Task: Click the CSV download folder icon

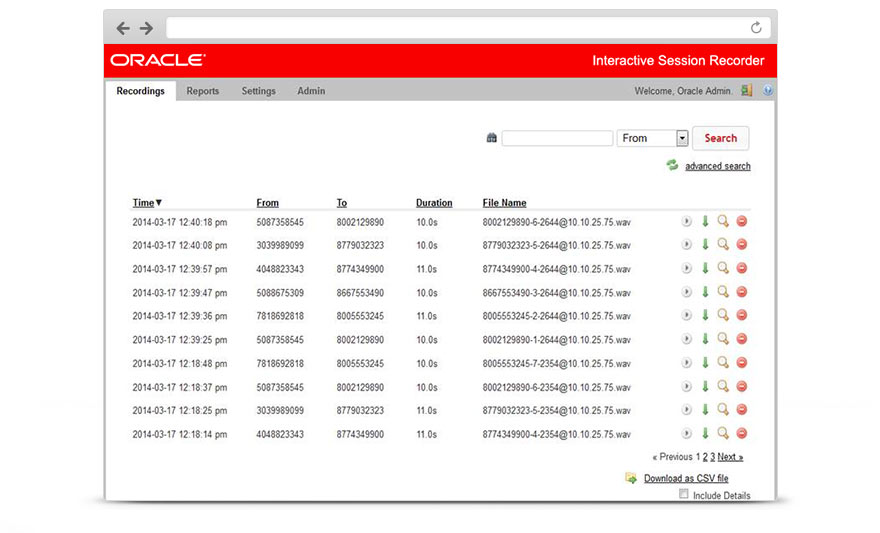Action: (631, 478)
